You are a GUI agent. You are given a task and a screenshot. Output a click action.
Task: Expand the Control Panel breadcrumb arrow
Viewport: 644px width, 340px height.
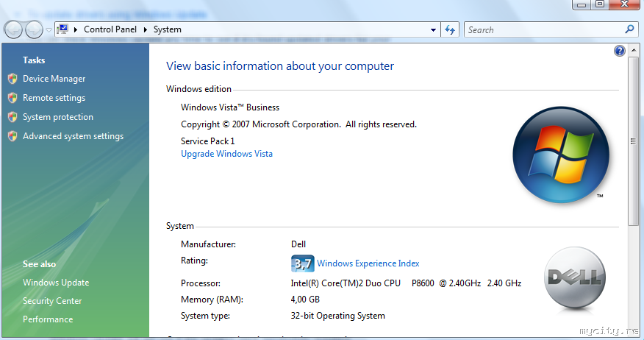pos(146,30)
